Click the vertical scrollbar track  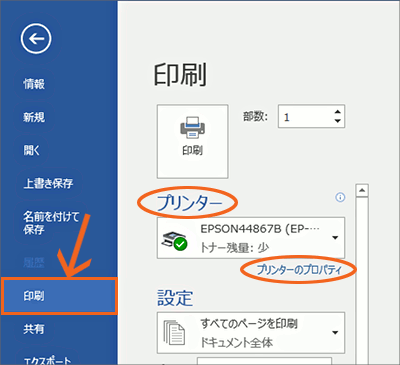(x=362, y=280)
